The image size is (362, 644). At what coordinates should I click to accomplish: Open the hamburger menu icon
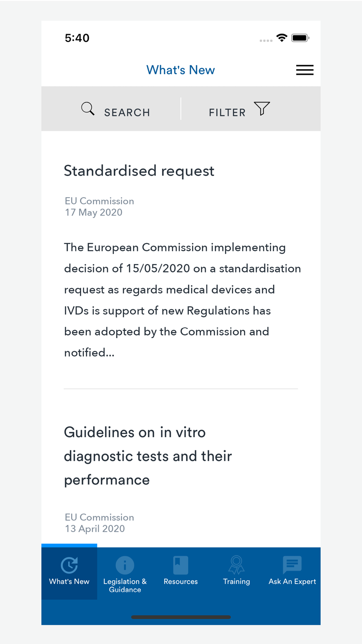305,70
